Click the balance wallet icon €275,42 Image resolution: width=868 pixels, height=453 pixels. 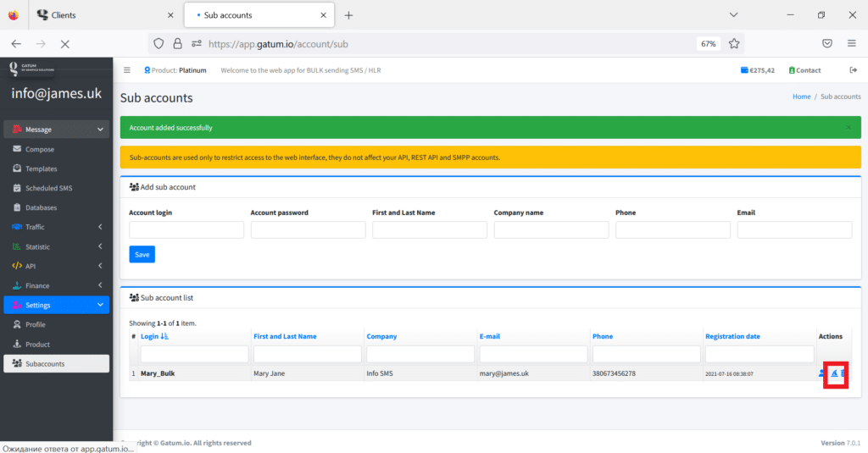pyautogui.click(x=744, y=70)
